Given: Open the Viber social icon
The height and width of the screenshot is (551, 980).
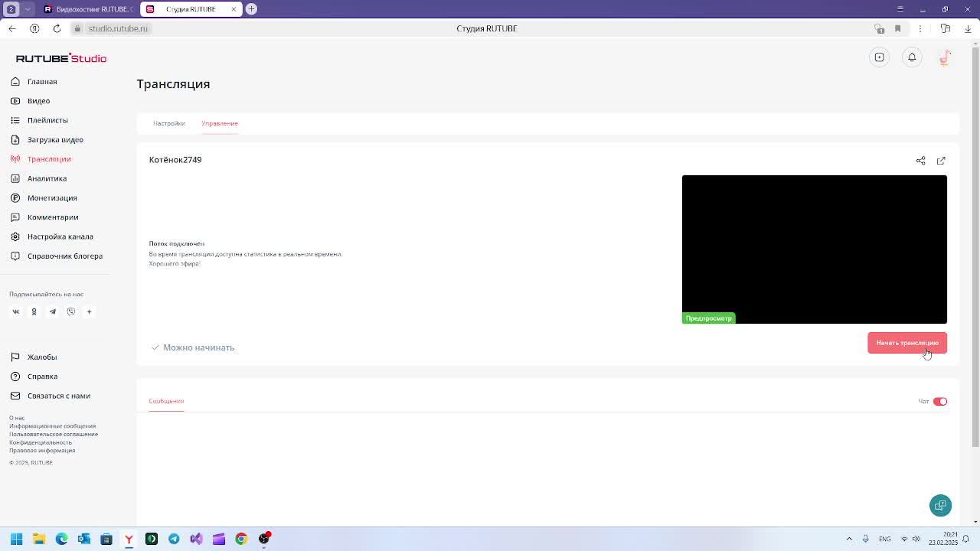Looking at the screenshot, I should pyautogui.click(x=70, y=311).
